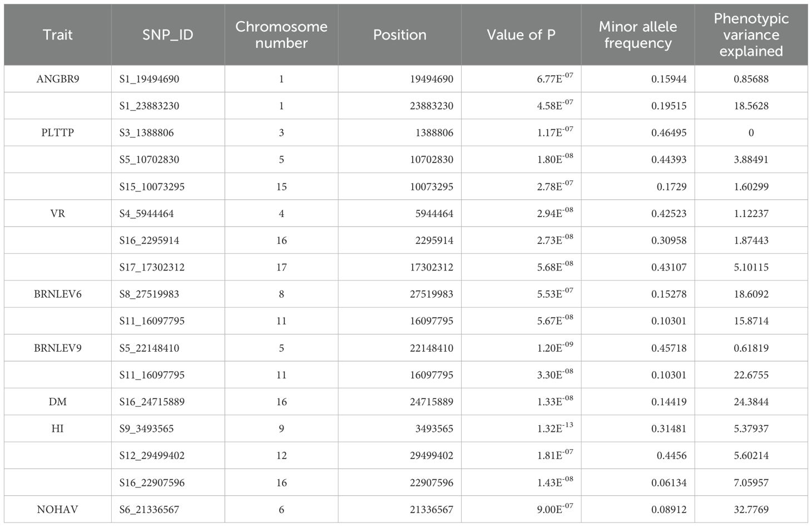Click SNP ID S1_19494690
Screen dimensions: 812x527
pyautogui.click(x=149, y=79)
